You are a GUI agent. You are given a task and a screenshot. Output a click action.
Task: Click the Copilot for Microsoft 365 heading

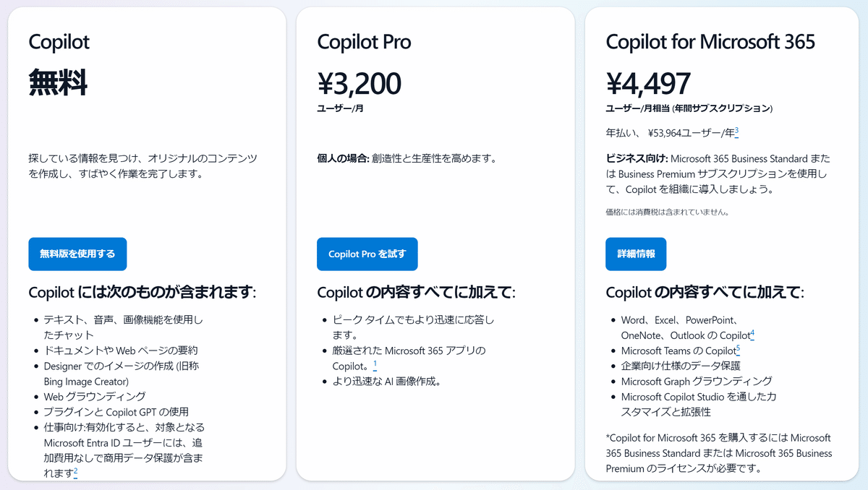point(710,42)
